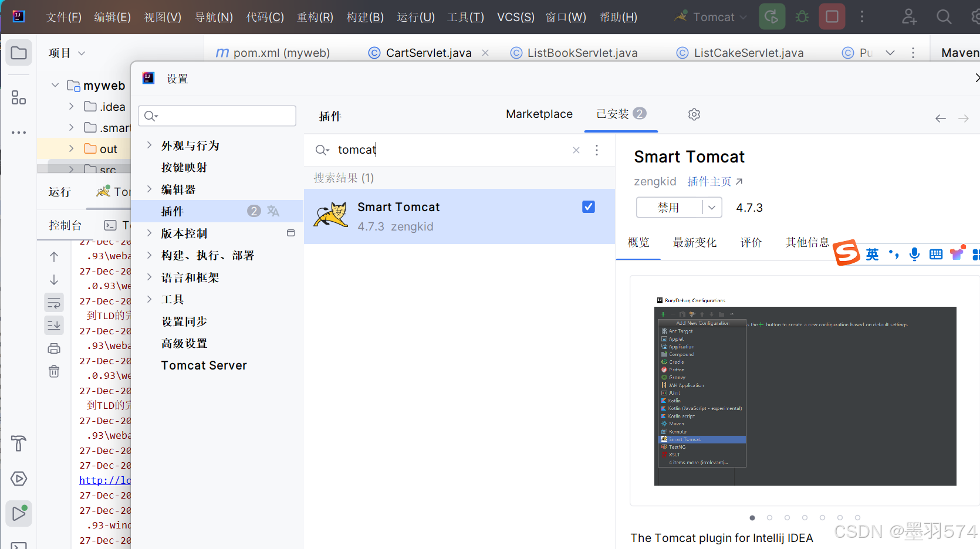Click the http://lo link in the Run console

(x=104, y=480)
